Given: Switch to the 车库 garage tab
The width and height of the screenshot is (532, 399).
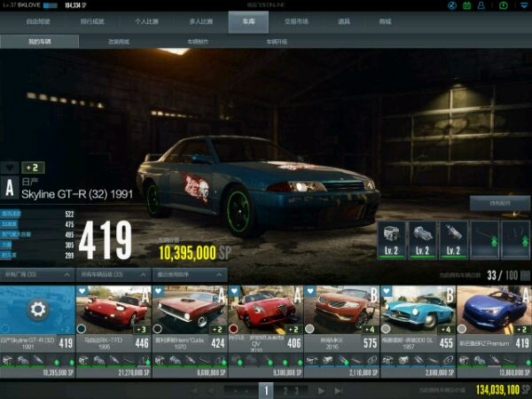Looking at the screenshot, I should [248, 21].
